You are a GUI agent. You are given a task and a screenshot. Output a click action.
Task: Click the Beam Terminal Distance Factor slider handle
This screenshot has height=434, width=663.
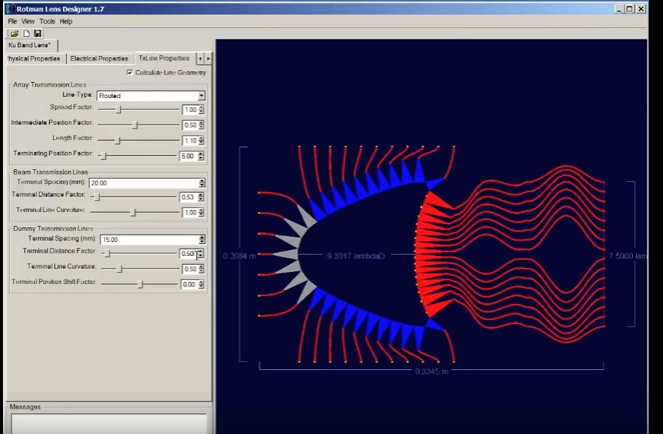[x=97, y=197]
